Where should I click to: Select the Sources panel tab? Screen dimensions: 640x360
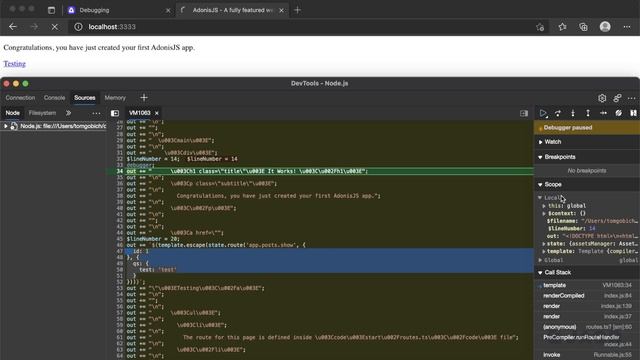pos(84,98)
